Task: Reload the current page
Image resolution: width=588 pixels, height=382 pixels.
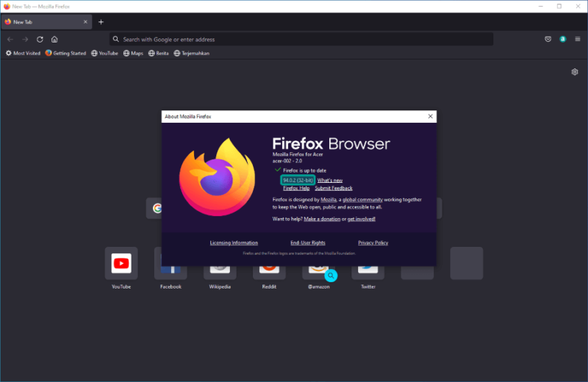Action: click(40, 40)
